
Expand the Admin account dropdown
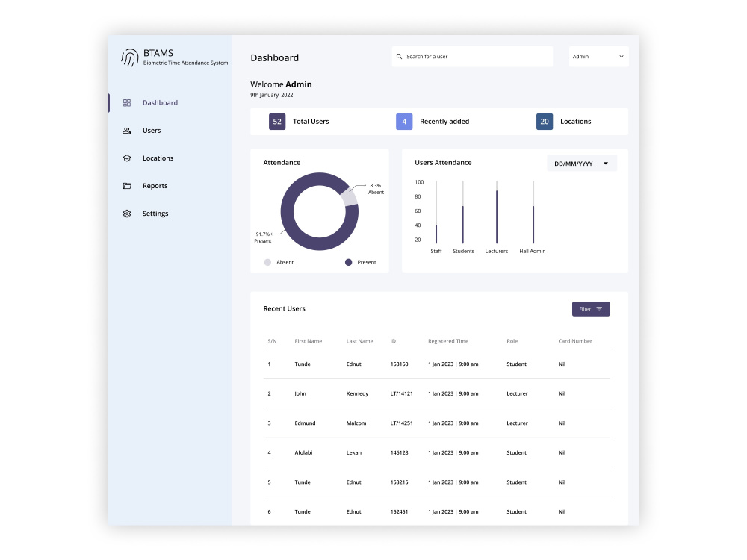[x=598, y=56]
